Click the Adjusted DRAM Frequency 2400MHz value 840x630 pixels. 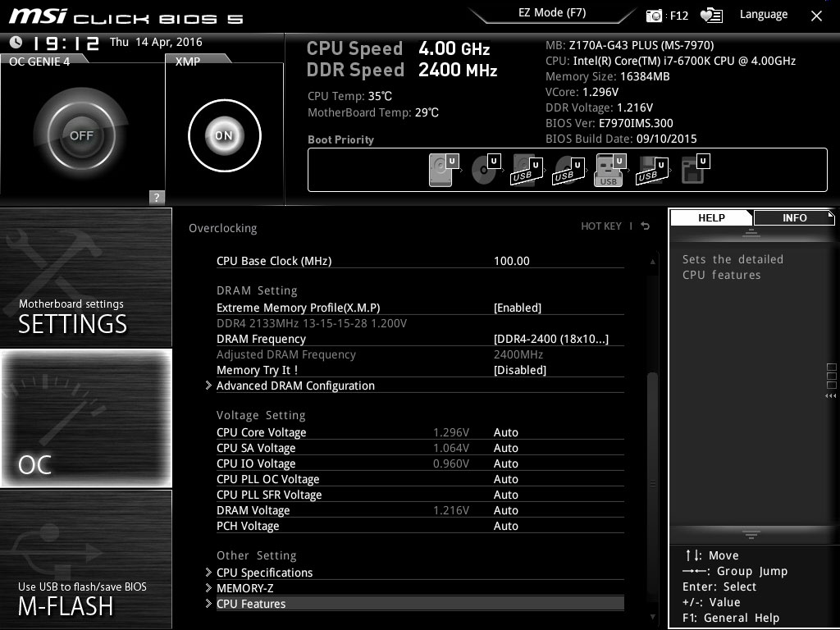pos(518,354)
